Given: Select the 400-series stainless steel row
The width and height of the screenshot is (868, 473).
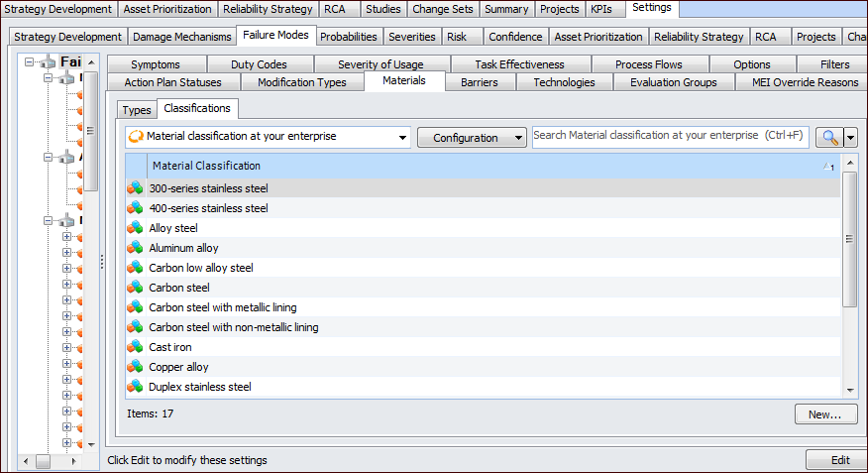Looking at the screenshot, I should point(483,208).
